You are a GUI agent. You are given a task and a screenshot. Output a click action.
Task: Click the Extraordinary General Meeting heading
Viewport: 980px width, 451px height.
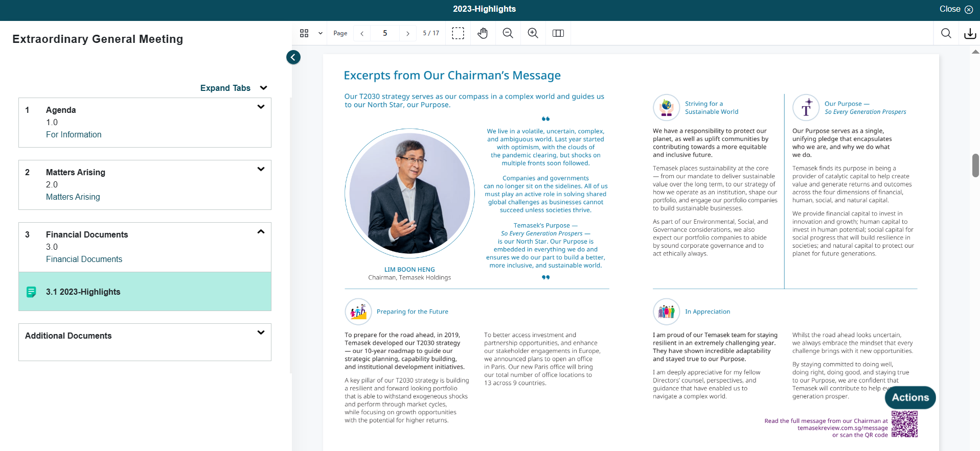[98, 39]
